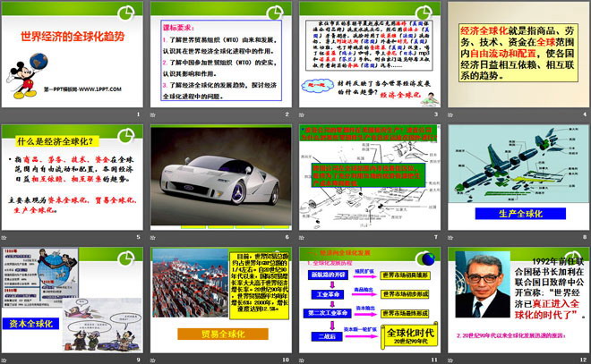The width and height of the screenshot is (591, 364).
Task: Click the animation star icon under slide 8
Action: coord(450,238)
